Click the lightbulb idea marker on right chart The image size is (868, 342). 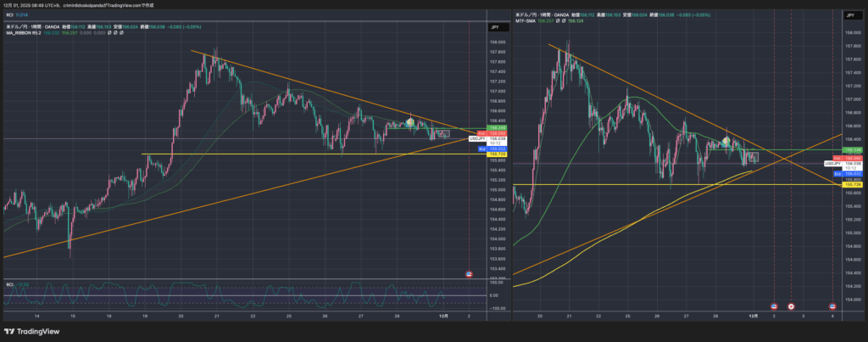pyautogui.click(x=726, y=138)
